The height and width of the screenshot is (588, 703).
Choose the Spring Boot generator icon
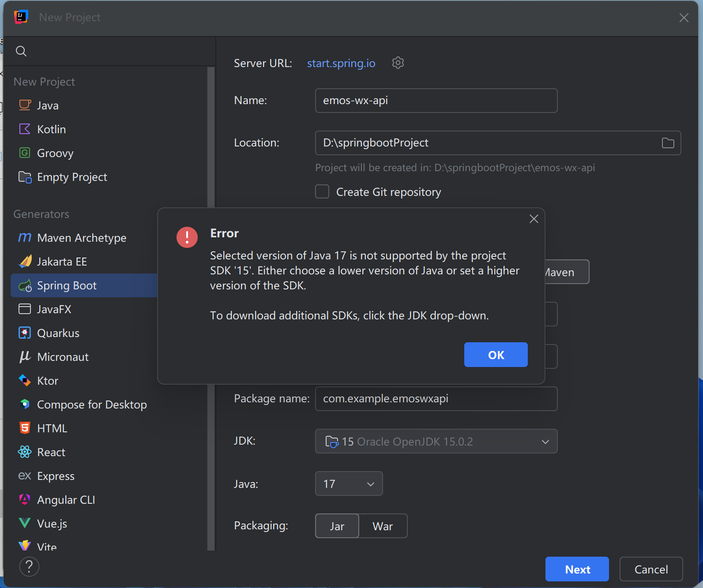pos(25,285)
